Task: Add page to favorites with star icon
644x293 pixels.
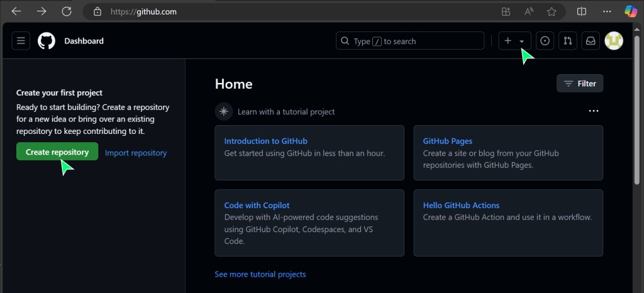Action: (x=552, y=11)
